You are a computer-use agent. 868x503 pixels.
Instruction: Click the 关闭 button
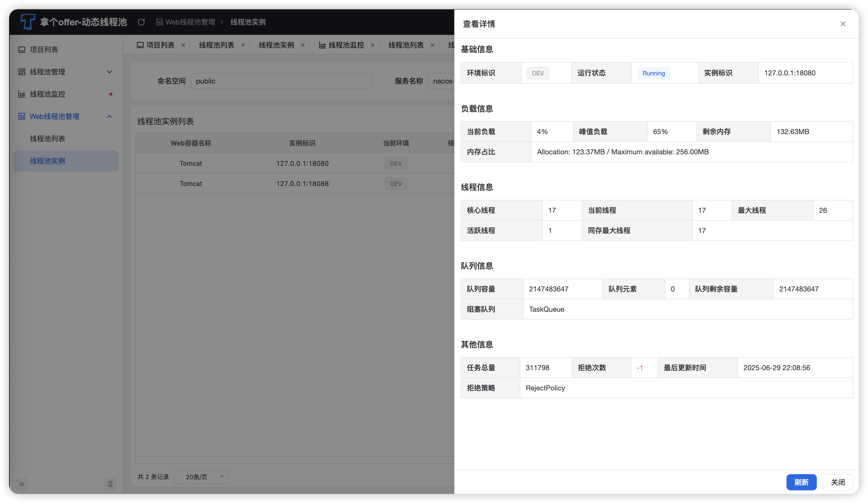click(x=838, y=482)
